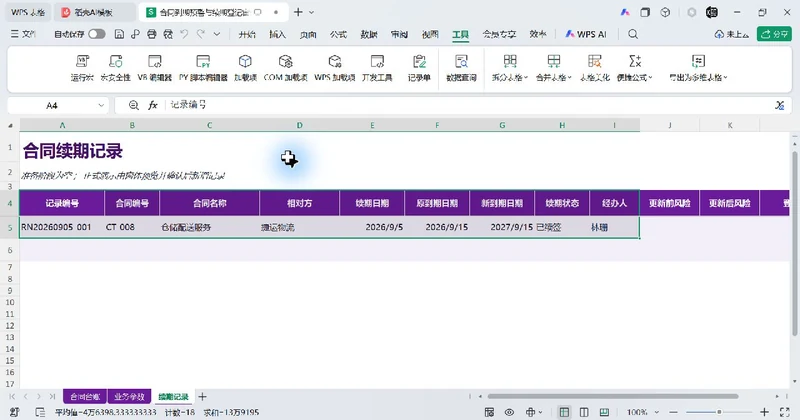Open the VB 编辑器 icon
Image resolution: width=800 pixels, height=420 pixels.
click(x=155, y=62)
